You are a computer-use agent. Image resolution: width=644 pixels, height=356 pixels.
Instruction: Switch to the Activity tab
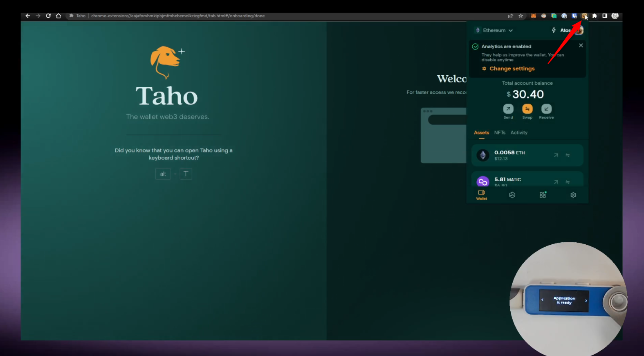coord(519,133)
